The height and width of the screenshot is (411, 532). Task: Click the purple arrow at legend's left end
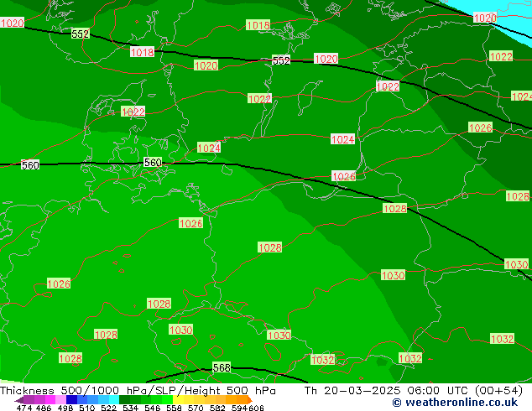pyautogui.click(x=18, y=400)
